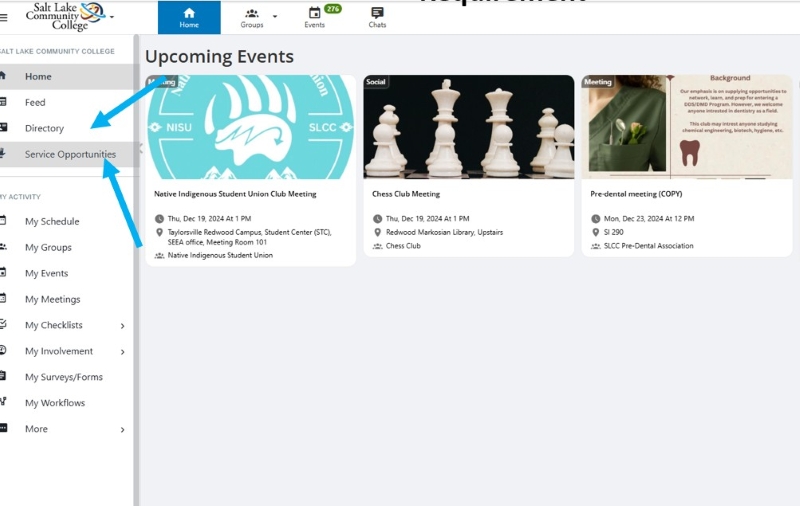800x506 pixels.
Task: Open Pre-dental meeting (COPY) title
Action: point(636,194)
